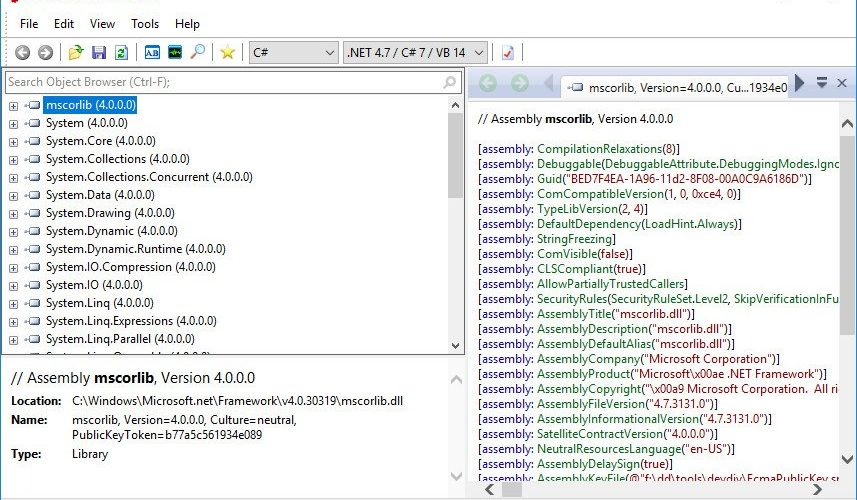857x500 pixels.
Task: Open the .NET 4.7 / C# 7 version dropdown
Action: tap(415, 52)
